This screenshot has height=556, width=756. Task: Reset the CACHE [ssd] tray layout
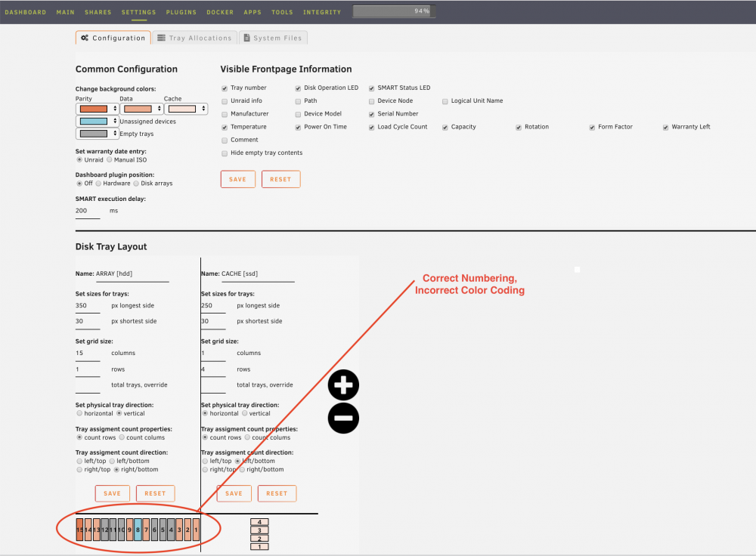[277, 493]
